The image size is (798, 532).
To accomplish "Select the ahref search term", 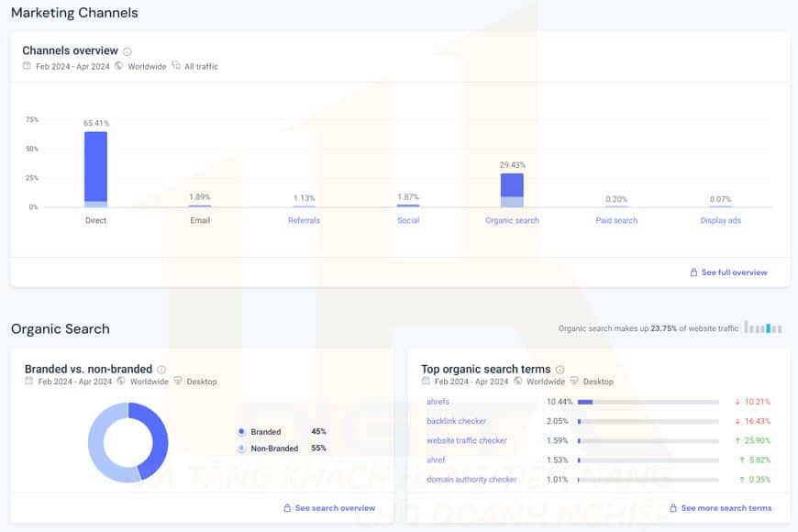I will coord(436,460).
